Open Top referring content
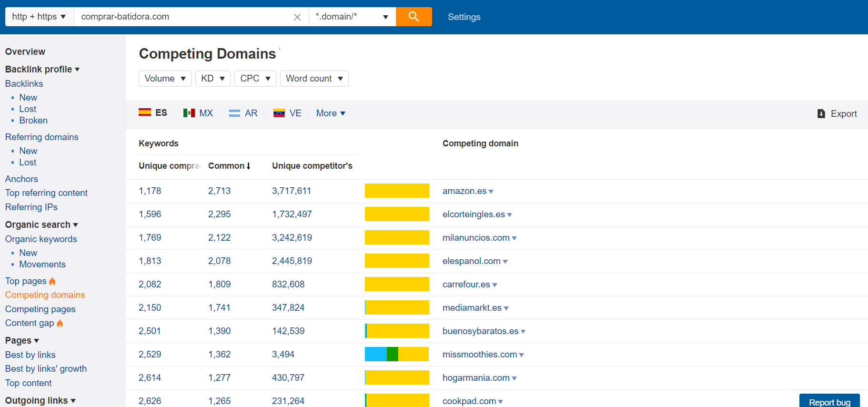The width and height of the screenshot is (868, 407). pyautogui.click(x=46, y=193)
